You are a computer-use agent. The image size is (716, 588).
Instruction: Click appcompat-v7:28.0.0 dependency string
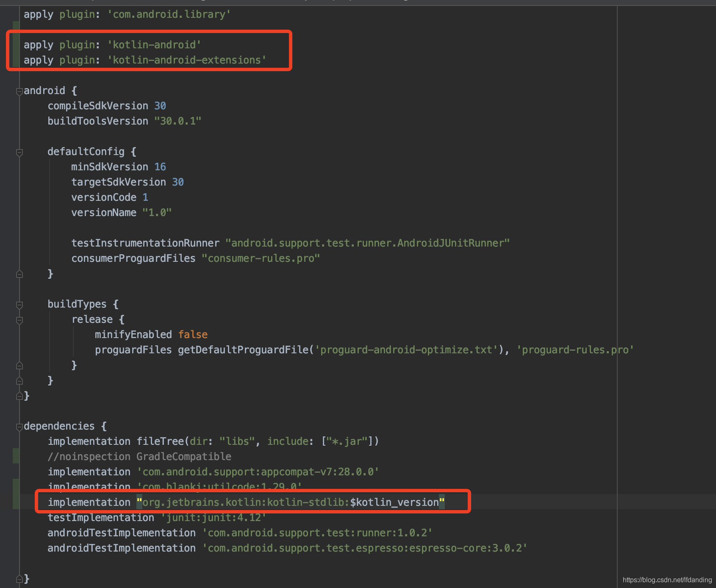point(258,472)
